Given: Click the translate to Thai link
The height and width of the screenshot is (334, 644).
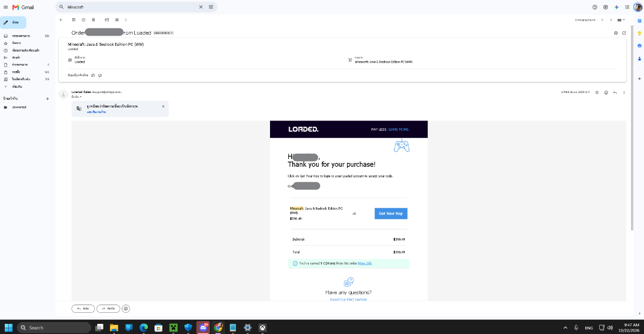Looking at the screenshot, I should pos(96,112).
